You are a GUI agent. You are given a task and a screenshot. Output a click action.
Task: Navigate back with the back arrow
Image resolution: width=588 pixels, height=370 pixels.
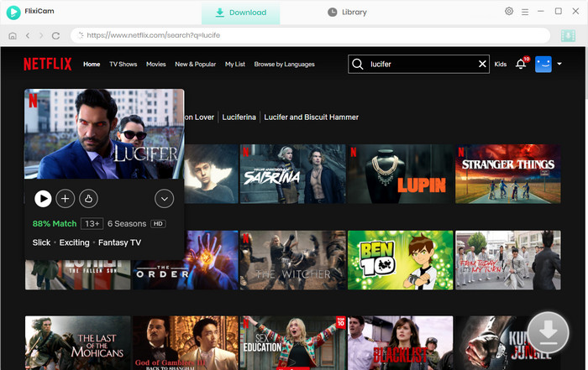tap(28, 35)
